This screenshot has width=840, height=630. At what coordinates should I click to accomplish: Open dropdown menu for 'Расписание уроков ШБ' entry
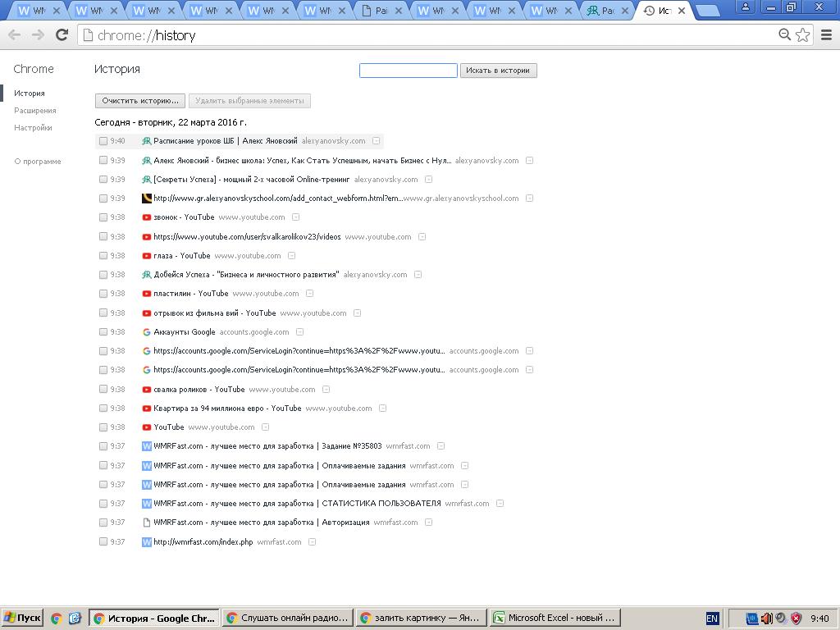pos(376,141)
